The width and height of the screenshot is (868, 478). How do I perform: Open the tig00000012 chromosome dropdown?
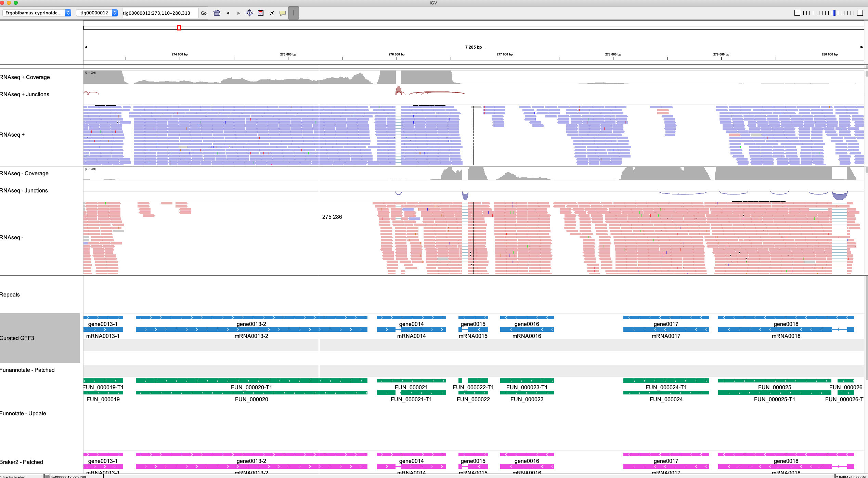point(97,13)
